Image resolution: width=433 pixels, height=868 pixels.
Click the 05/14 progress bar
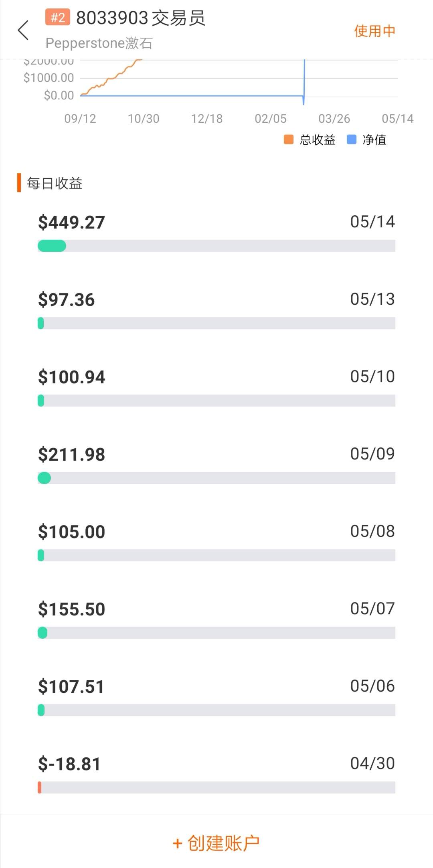pyautogui.click(x=216, y=246)
